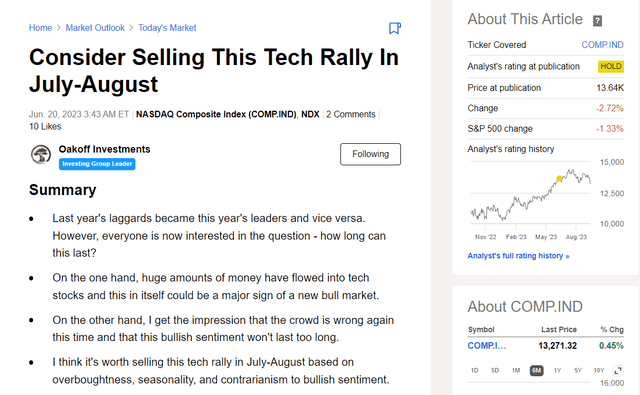Open Today's Market breadcrumb link

[167, 28]
